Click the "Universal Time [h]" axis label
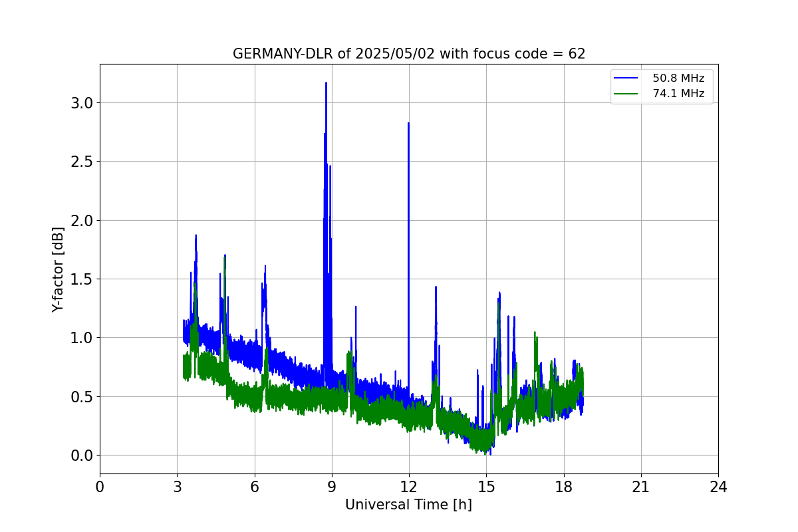The width and height of the screenshot is (798, 532). click(x=408, y=505)
